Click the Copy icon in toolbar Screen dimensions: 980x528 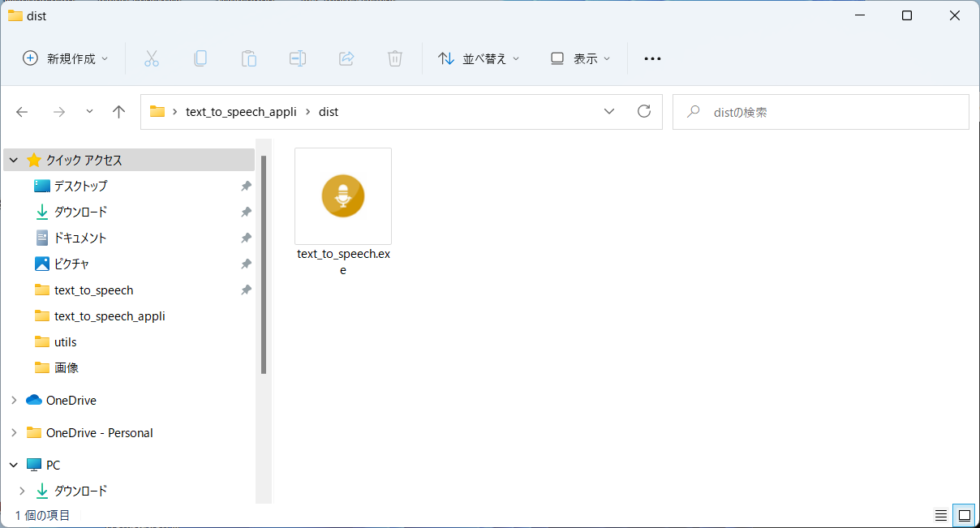tap(200, 58)
